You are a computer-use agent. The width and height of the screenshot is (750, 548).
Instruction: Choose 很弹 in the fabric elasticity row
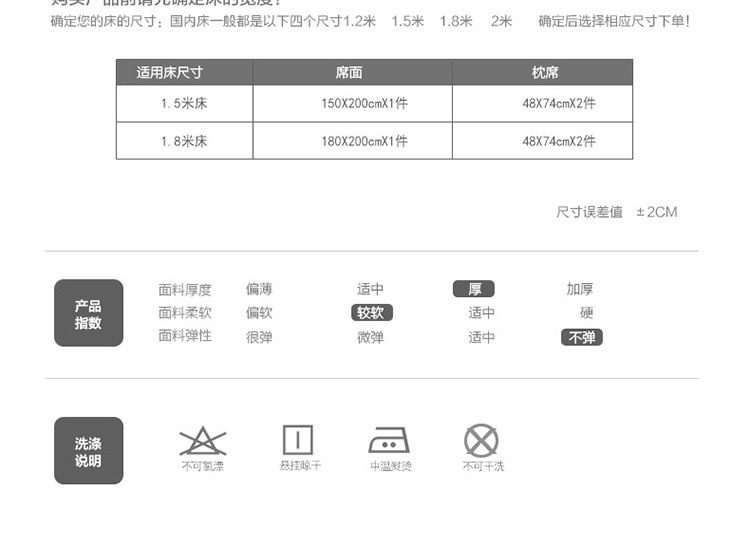tap(259, 338)
